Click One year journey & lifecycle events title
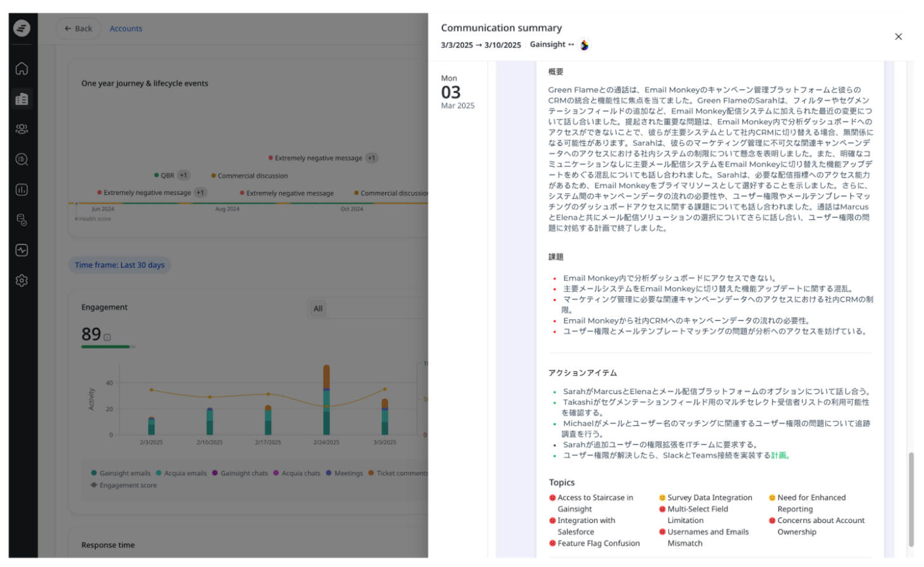This screenshot has height=567, width=924. point(145,83)
